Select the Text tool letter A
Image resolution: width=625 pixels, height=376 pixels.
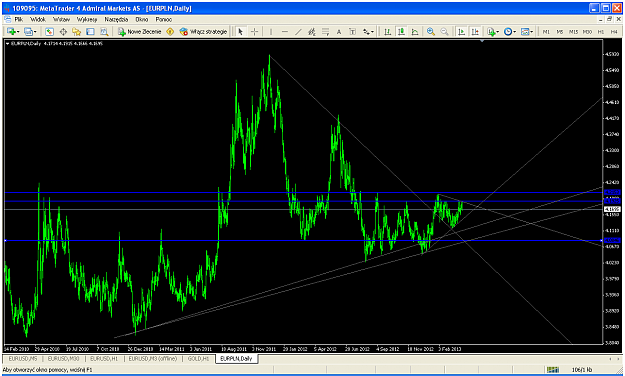pos(339,31)
